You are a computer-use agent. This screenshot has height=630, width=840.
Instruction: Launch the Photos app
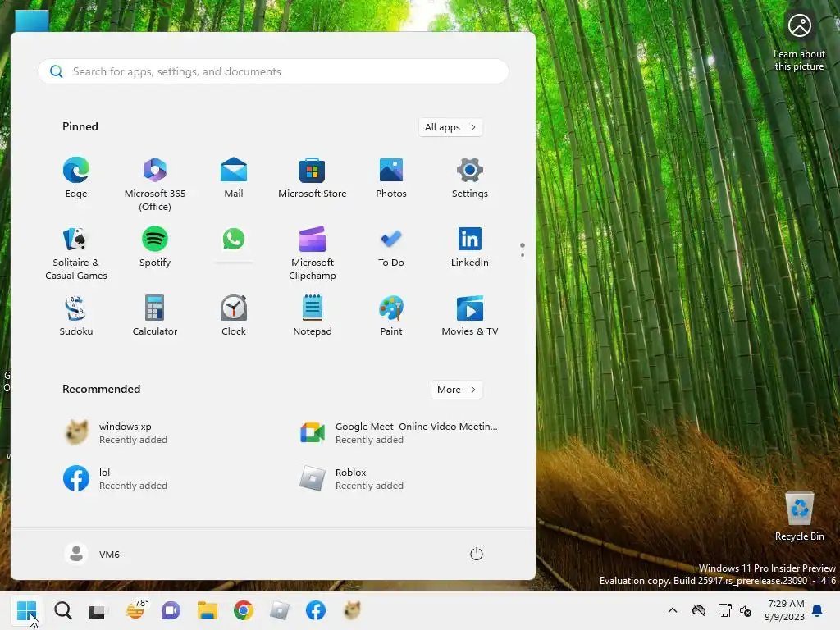point(391,178)
